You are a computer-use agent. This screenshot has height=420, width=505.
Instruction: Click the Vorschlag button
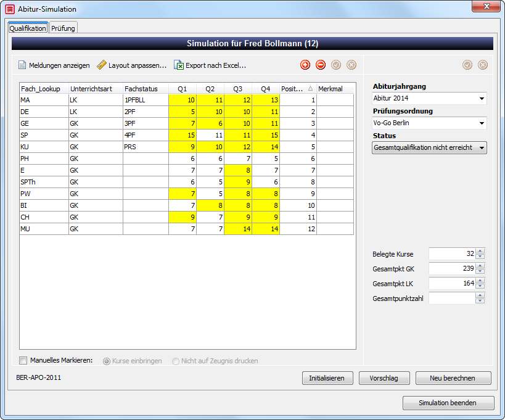(x=384, y=378)
